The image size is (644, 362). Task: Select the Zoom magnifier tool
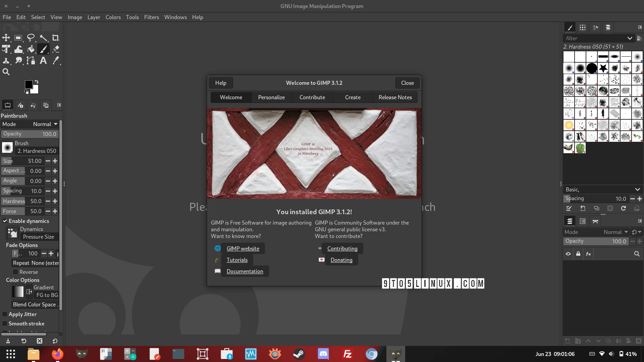click(6, 72)
